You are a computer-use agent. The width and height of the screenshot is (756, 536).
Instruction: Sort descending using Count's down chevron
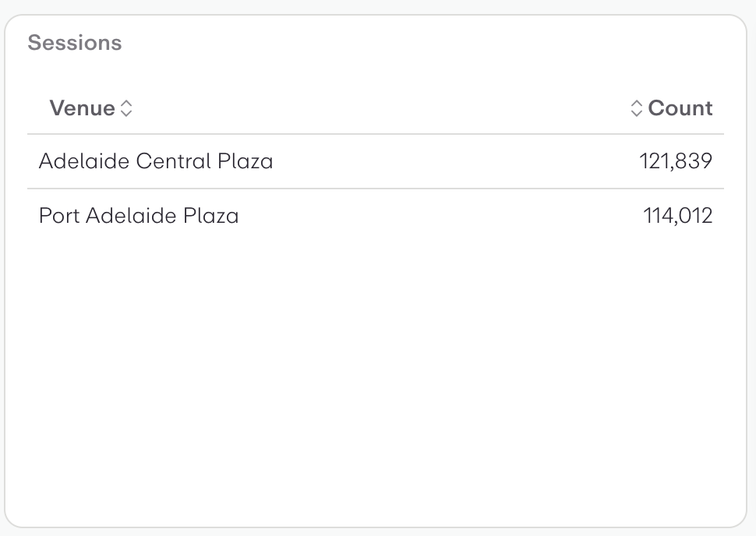[637, 114]
